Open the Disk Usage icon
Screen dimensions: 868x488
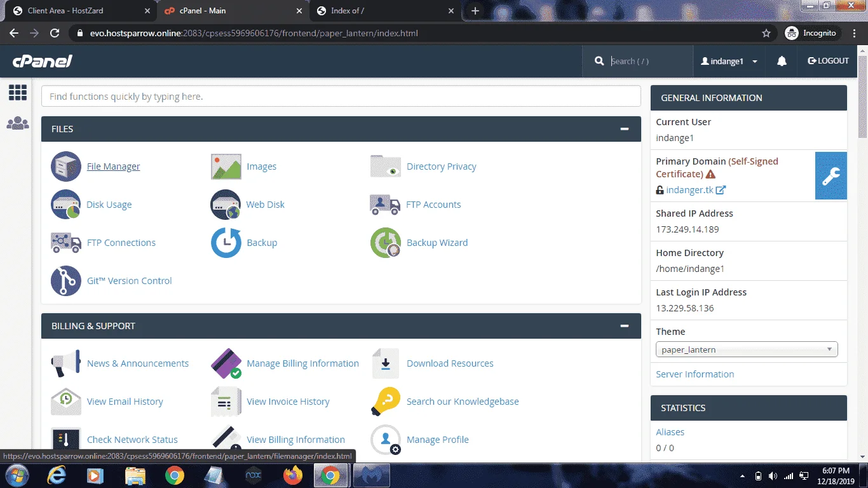pyautogui.click(x=66, y=205)
